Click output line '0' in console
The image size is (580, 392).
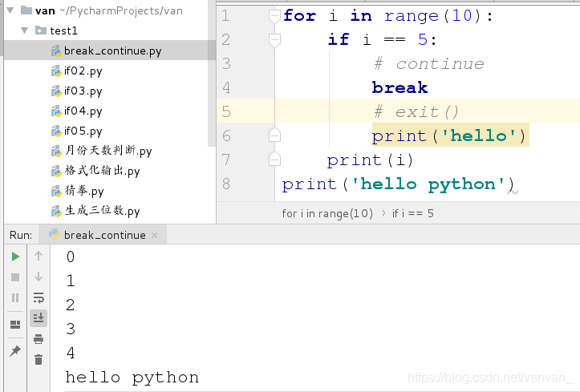tap(71, 257)
